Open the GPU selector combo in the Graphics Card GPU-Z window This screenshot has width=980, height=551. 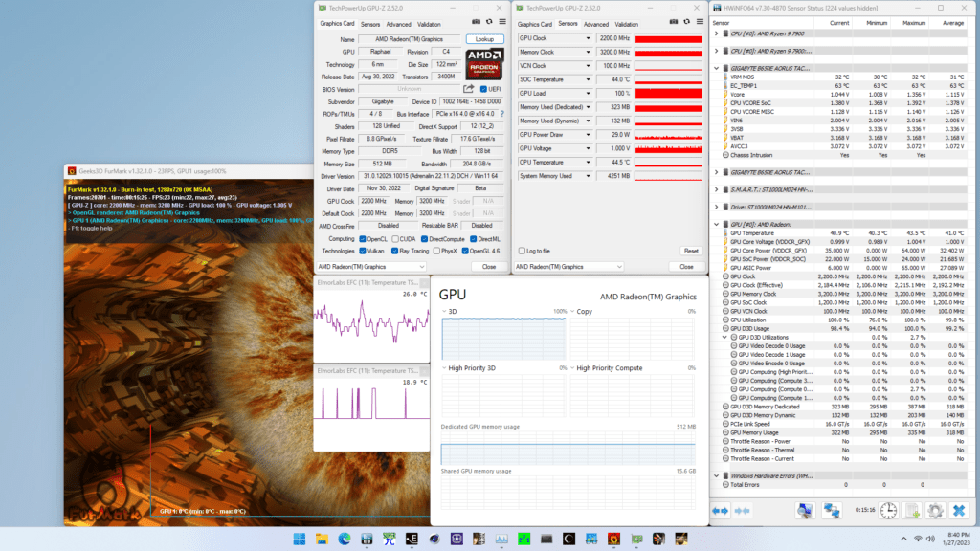[x=371, y=267]
